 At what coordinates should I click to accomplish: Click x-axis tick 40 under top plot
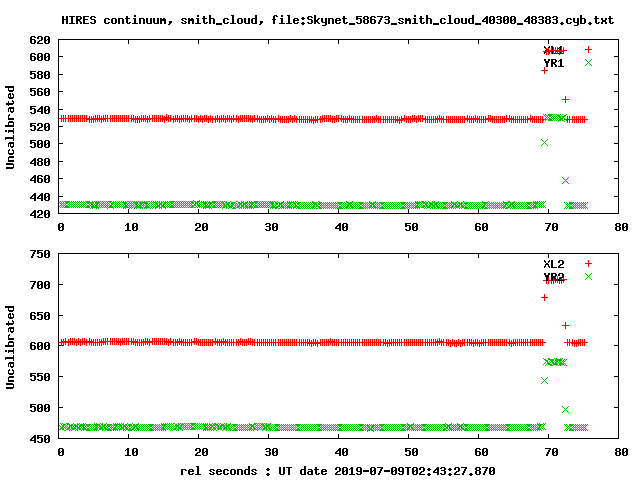(x=341, y=227)
